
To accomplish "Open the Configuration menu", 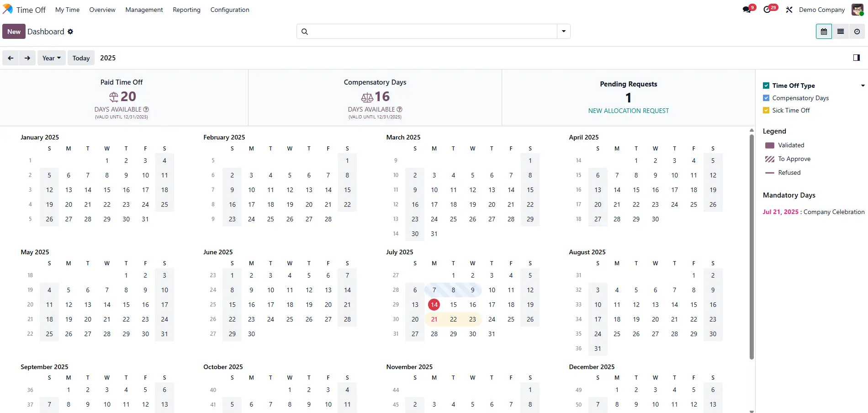I will pos(230,10).
